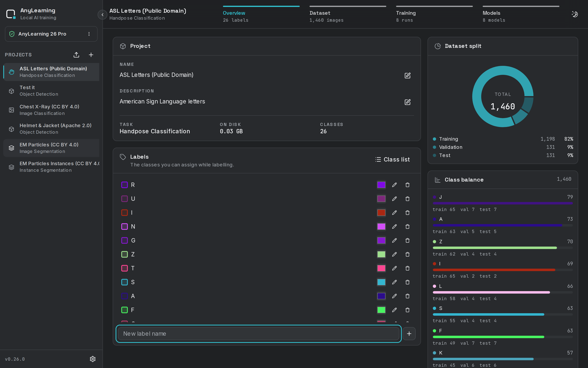Screen dimensions: 588x368
Task: Delete label N
Action: (x=408, y=227)
